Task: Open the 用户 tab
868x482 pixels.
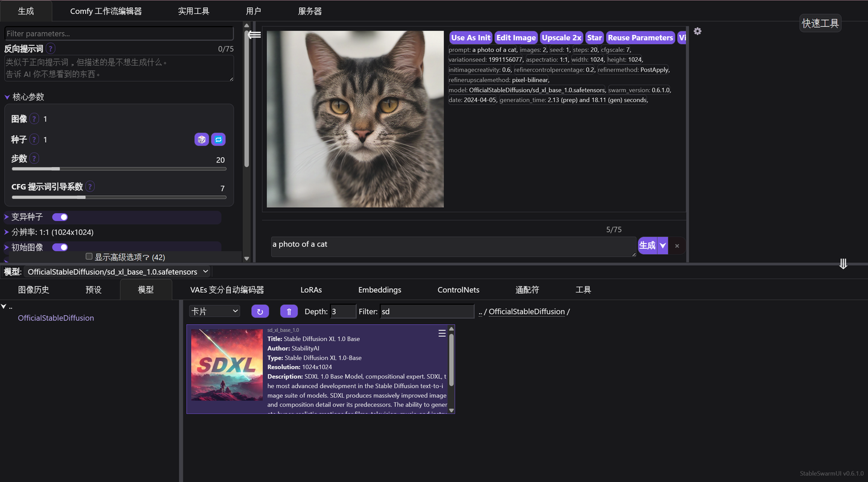Action: tap(254, 11)
